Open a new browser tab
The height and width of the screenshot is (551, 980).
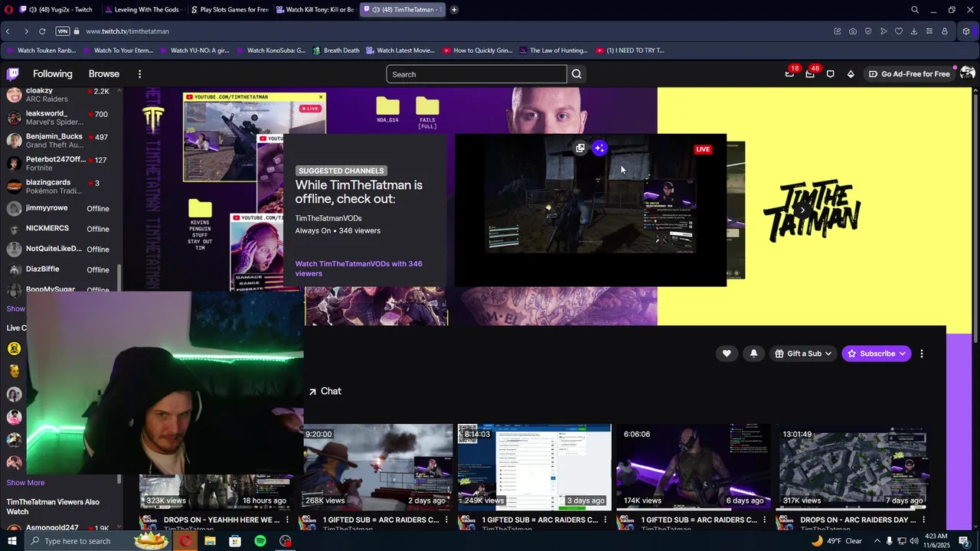click(454, 10)
